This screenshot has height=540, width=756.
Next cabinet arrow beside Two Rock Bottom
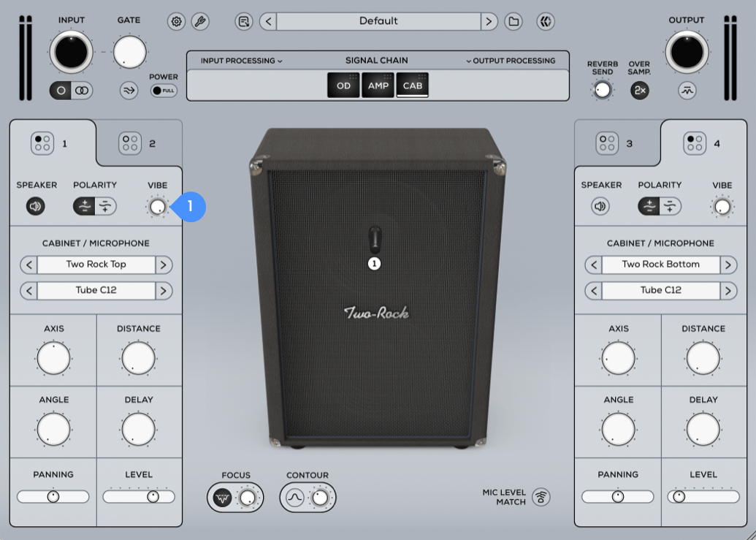coord(728,265)
